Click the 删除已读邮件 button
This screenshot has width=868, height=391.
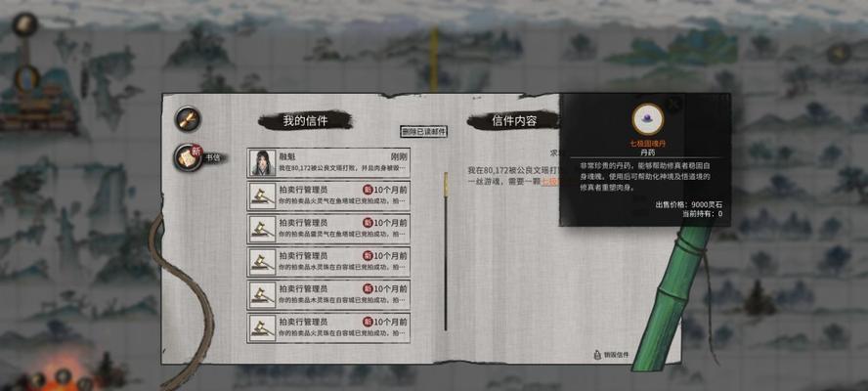click(423, 131)
